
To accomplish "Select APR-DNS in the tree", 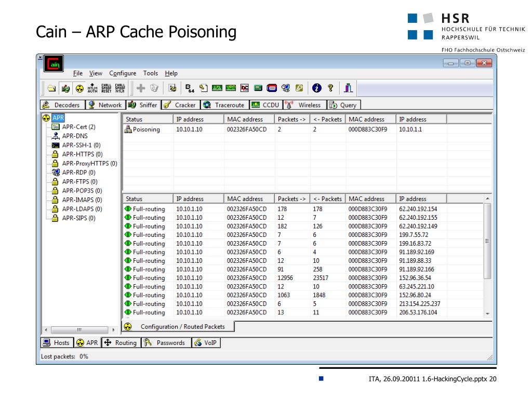I will point(75,136).
